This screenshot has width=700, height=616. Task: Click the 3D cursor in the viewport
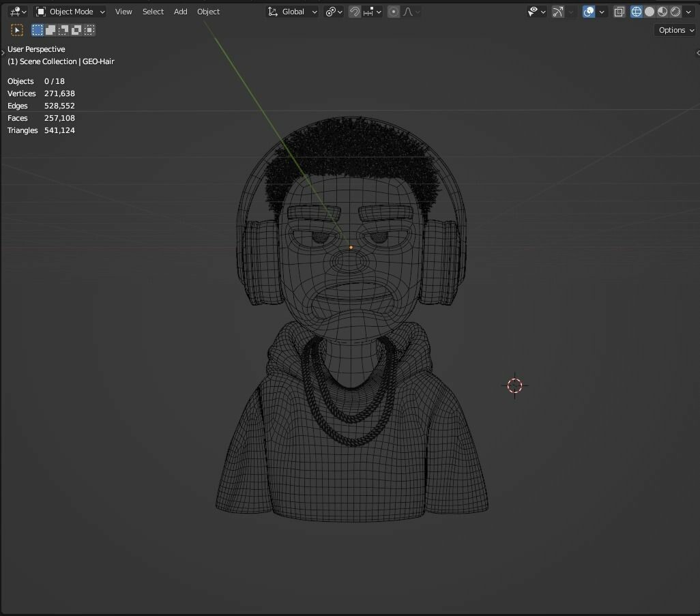(514, 385)
